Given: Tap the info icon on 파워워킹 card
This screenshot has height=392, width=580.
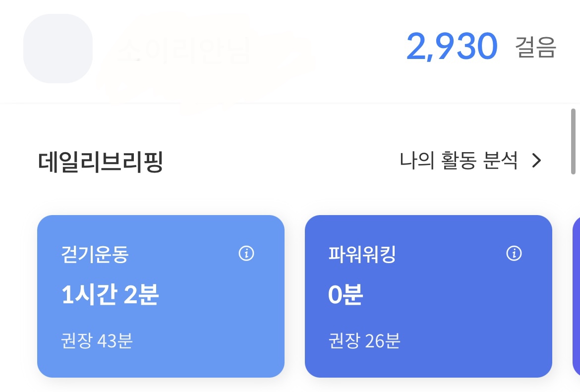Looking at the screenshot, I should [x=514, y=254].
